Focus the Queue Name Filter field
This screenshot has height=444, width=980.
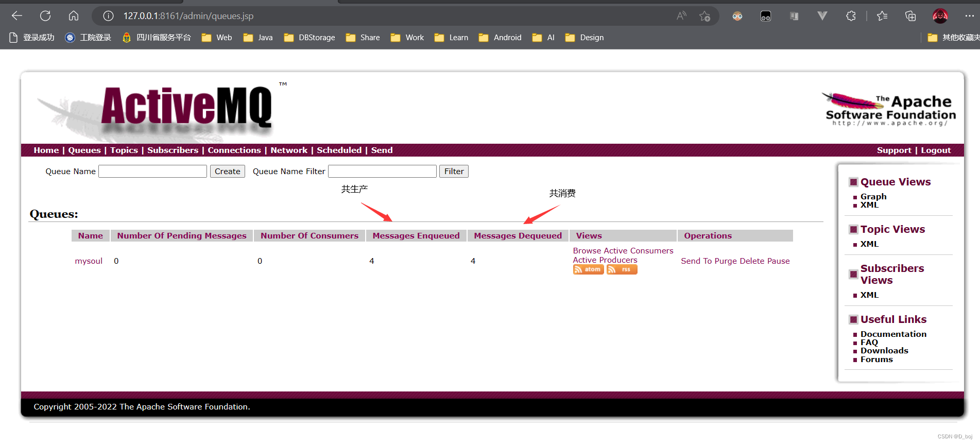point(382,171)
